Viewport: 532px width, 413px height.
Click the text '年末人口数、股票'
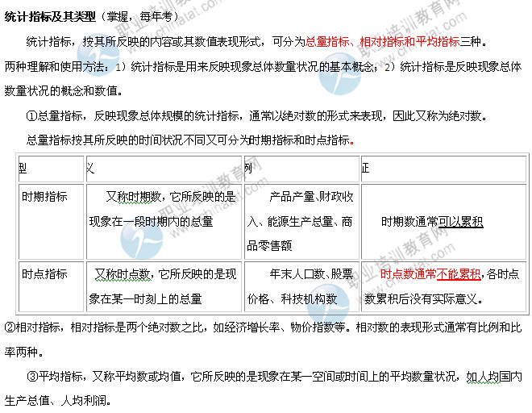pyautogui.click(x=311, y=274)
